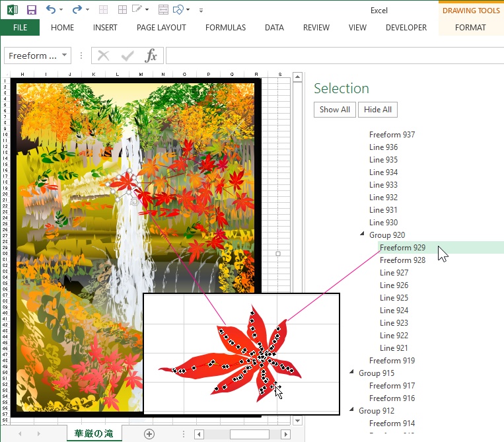The image size is (504, 442).
Task: Switch to the INSERT ribbon tab
Action: 105,28
